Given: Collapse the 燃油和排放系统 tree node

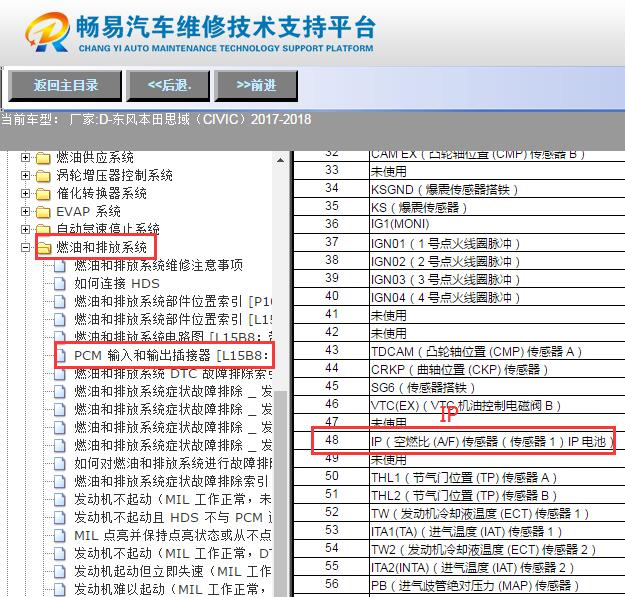Looking at the screenshot, I should 25,247.
